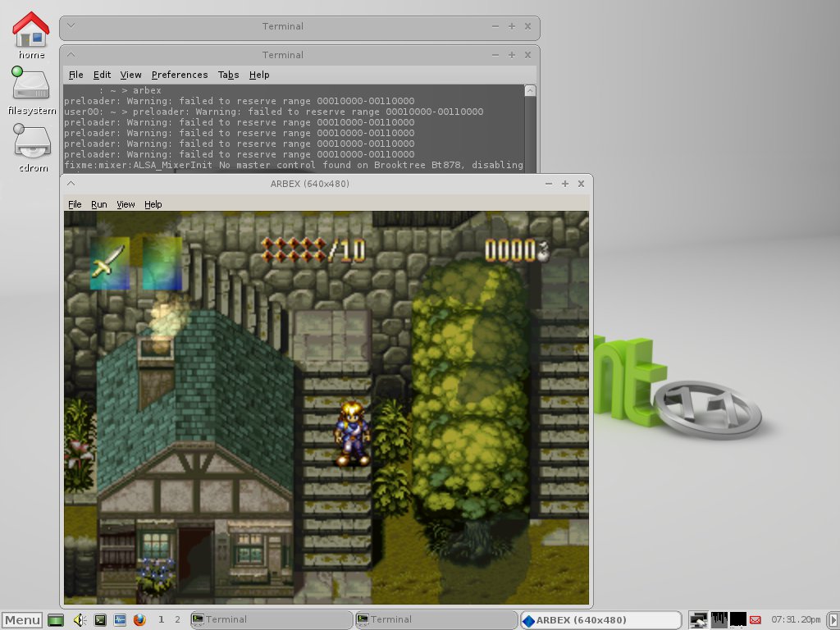Switch to workspace 1
This screenshot has width=840, height=630.
(x=161, y=619)
